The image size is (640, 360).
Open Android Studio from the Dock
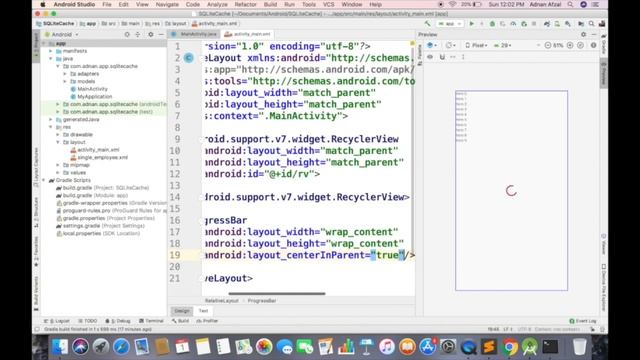tap(530, 347)
